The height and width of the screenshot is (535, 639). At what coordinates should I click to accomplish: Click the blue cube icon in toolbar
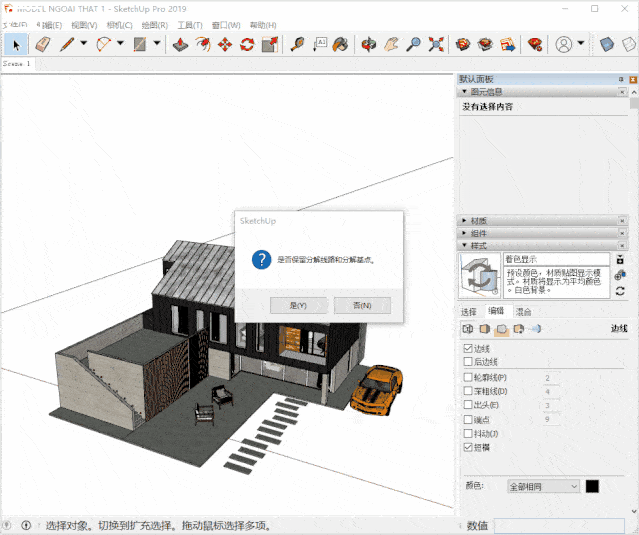pyautogui.click(x=606, y=44)
